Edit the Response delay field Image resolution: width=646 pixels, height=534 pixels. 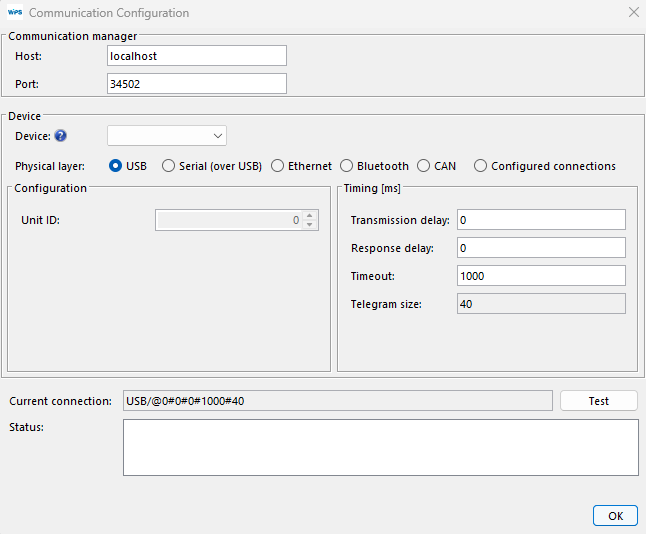tap(540, 248)
